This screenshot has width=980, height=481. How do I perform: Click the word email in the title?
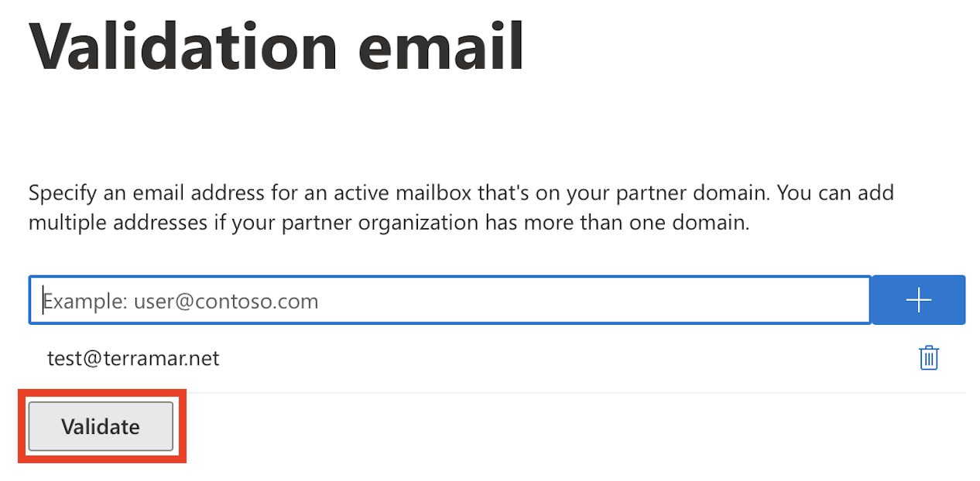coord(441,46)
